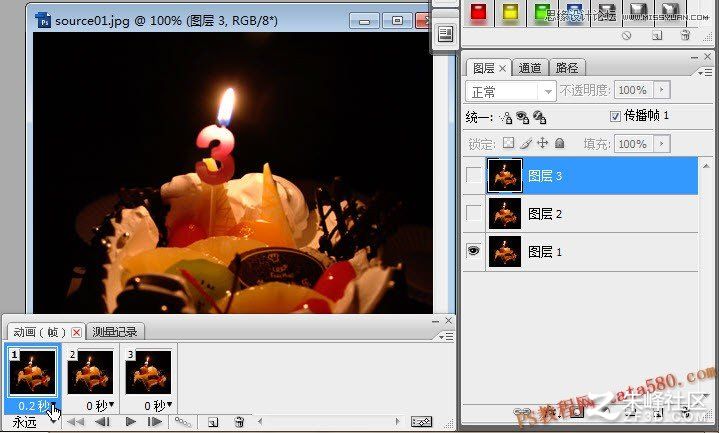Open the Layers panel flyout menu
The width and height of the screenshot is (719, 433).
point(705,72)
